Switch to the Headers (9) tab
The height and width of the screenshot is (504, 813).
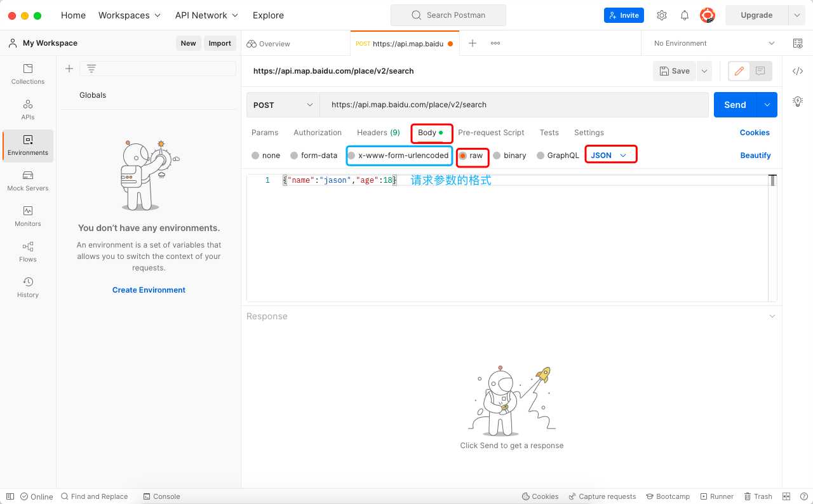pos(379,133)
